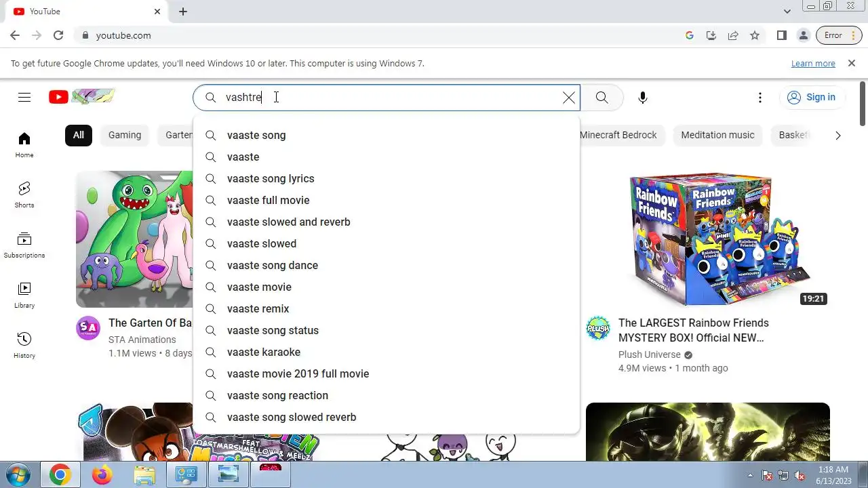
Task: Click the address bar showing youtube.com
Action: tap(380, 35)
